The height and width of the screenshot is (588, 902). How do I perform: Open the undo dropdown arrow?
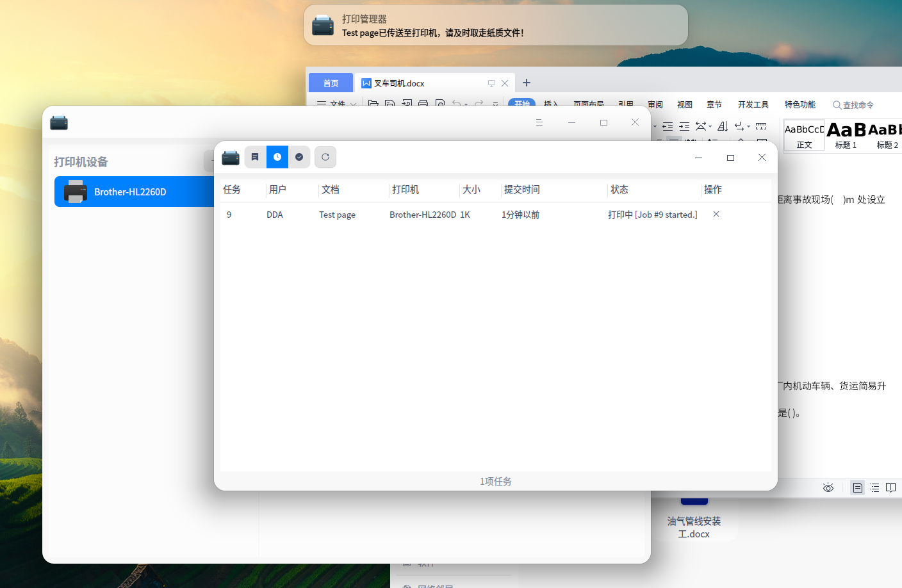[466, 104]
